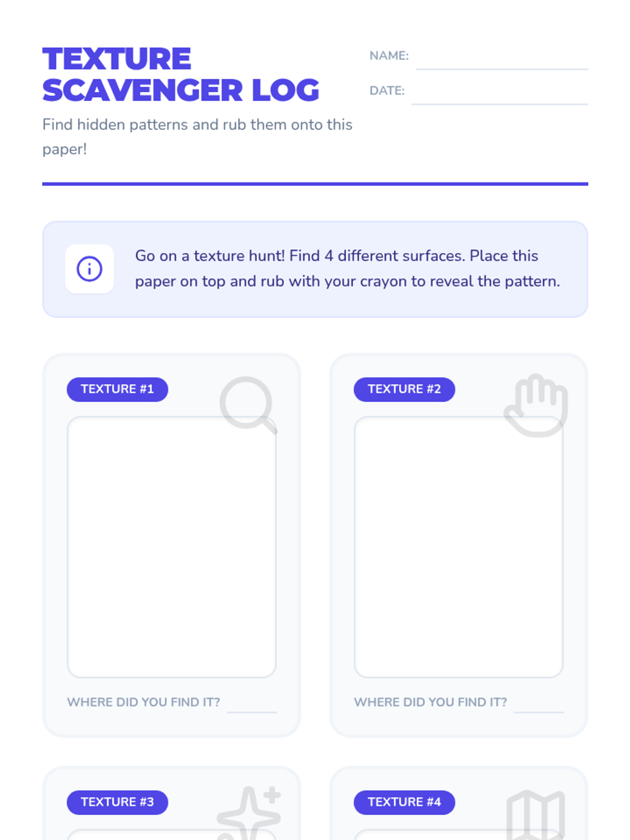Screen dimensions: 630x840
Task: Click the hand icon in Texture #2
Action: tap(536, 405)
